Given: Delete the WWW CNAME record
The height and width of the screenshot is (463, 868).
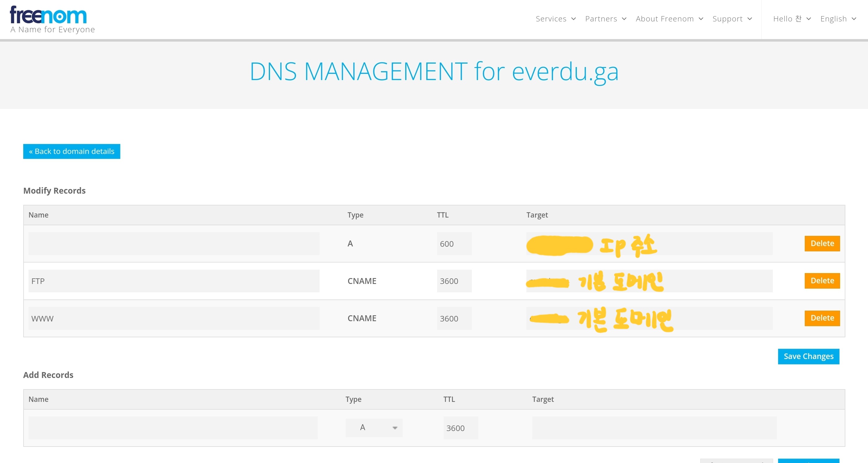Looking at the screenshot, I should 822,318.
